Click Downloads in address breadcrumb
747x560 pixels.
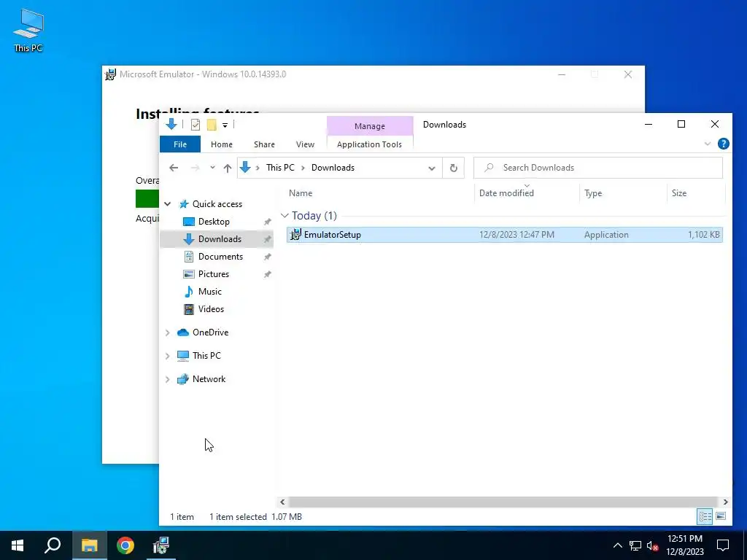point(333,168)
